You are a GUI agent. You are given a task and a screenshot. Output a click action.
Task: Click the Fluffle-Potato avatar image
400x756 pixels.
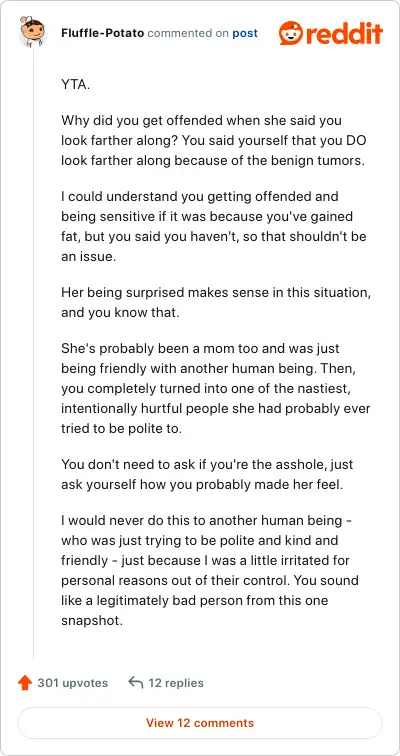pyautogui.click(x=32, y=31)
